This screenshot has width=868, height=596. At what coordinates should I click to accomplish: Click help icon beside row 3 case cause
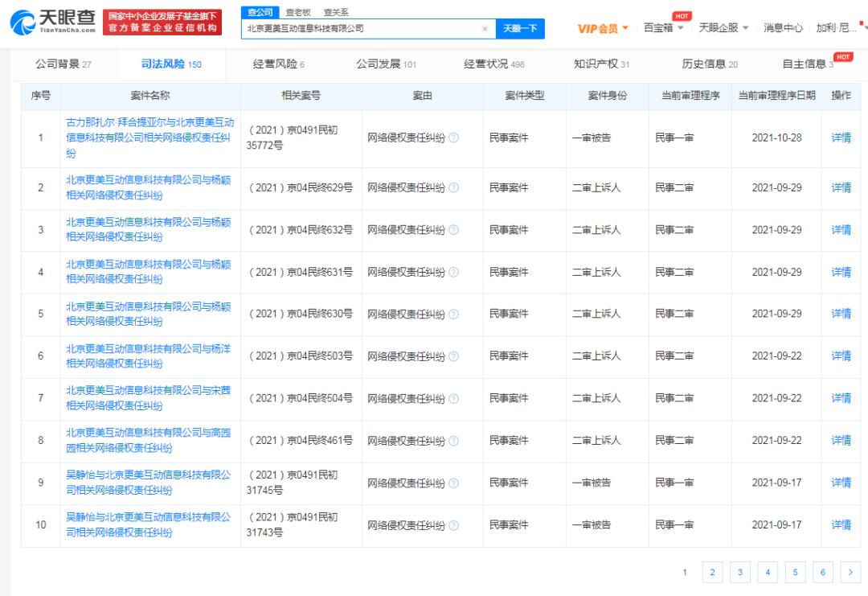[x=454, y=230]
